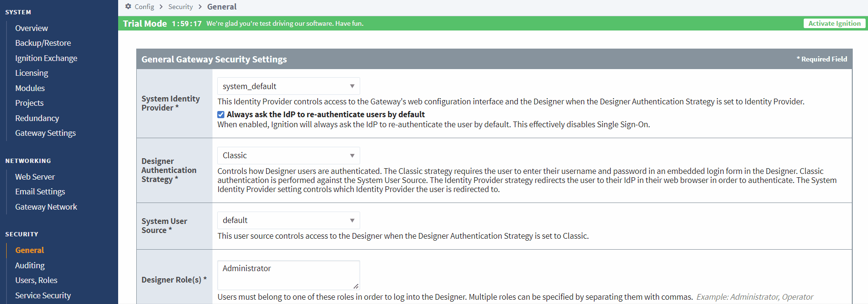868x304 pixels.
Task: Click the Trial Mode countdown timer
Action: point(187,24)
